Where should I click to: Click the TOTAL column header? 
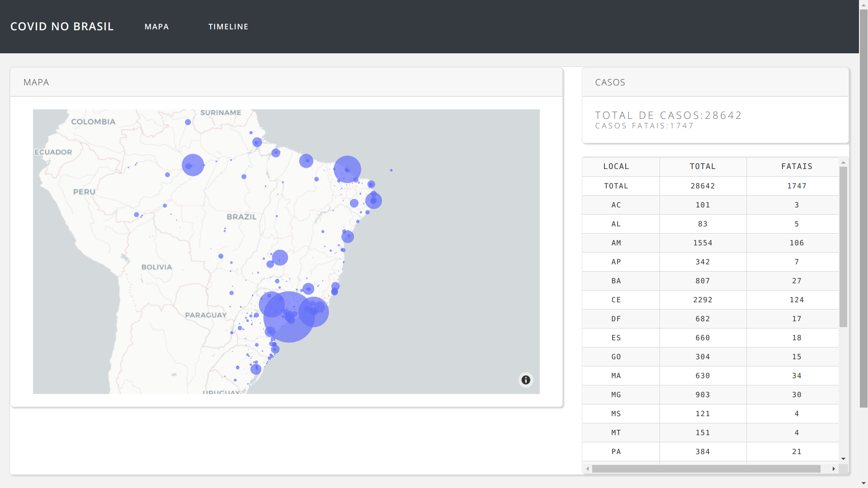[703, 166]
